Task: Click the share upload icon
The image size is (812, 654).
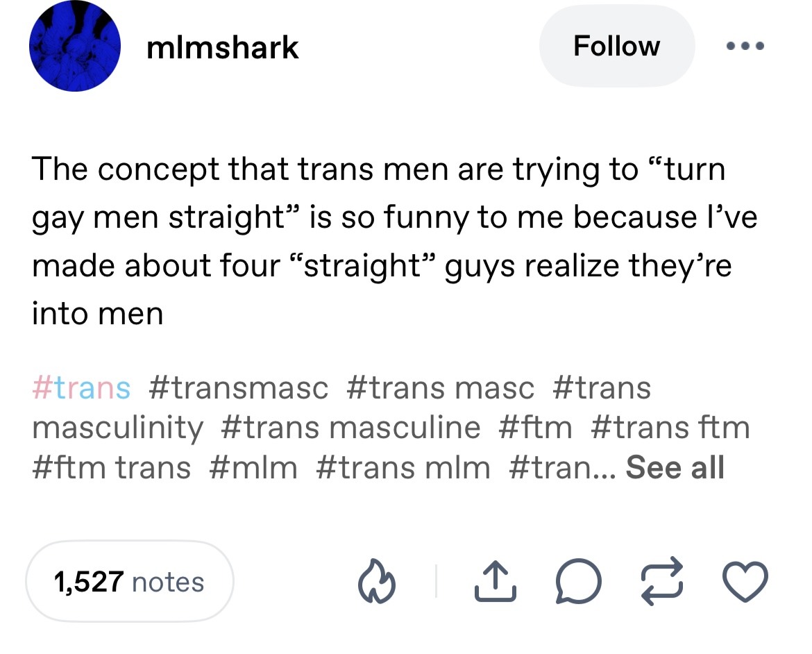Action: point(495,581)
